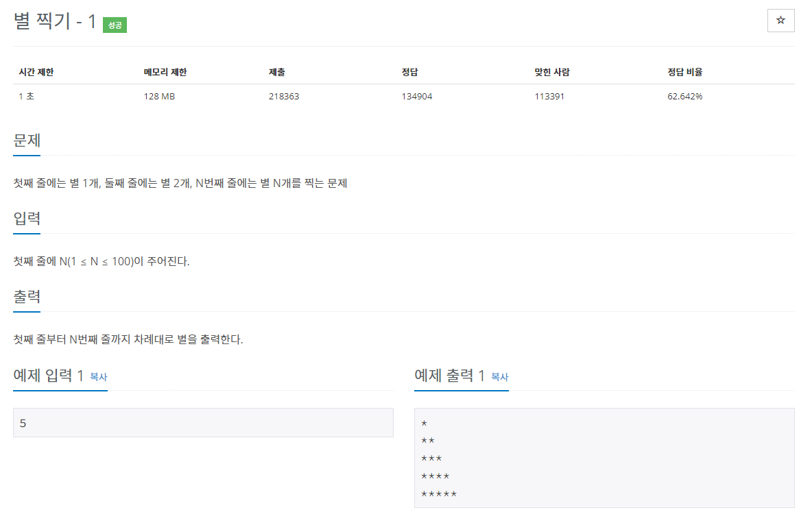Copy example output via 복사 link next to 예제 출력 1

coord(500,377)
